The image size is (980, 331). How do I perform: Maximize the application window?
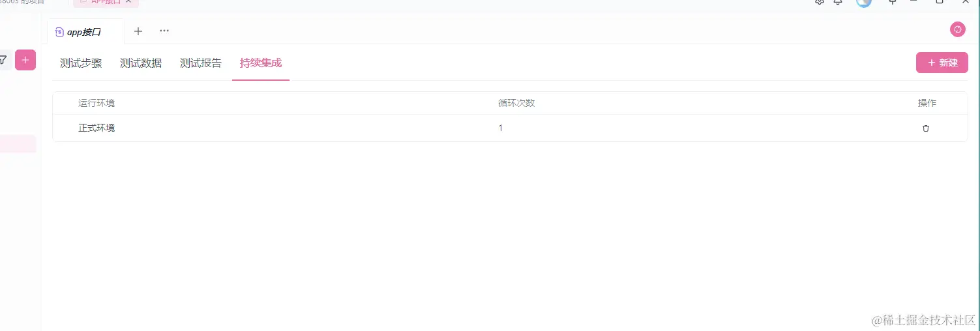[940, 2]
